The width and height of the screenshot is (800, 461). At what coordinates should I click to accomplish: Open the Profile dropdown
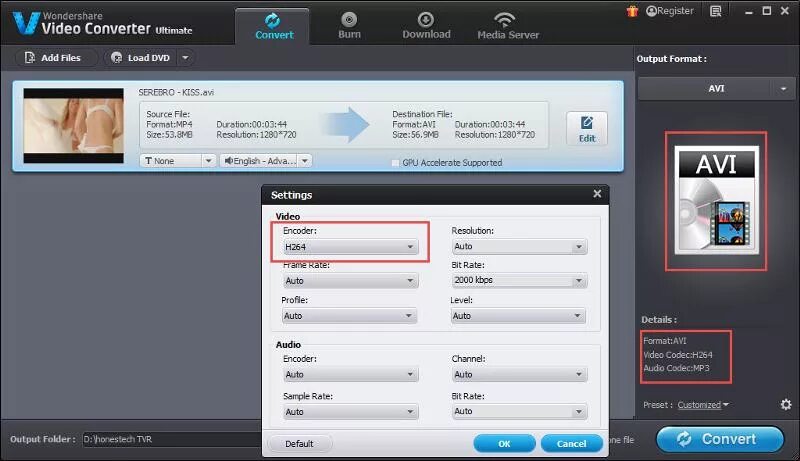coord(349,316)
